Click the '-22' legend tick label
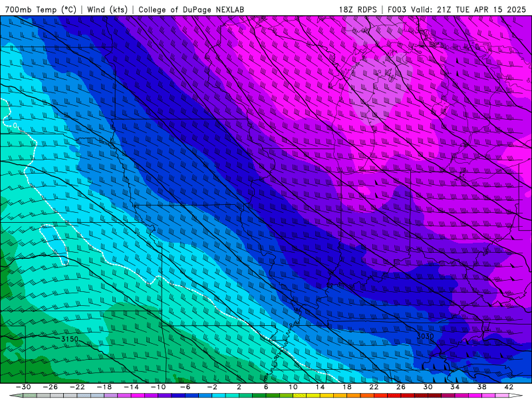The image size is (532, 399). point(77,387)
